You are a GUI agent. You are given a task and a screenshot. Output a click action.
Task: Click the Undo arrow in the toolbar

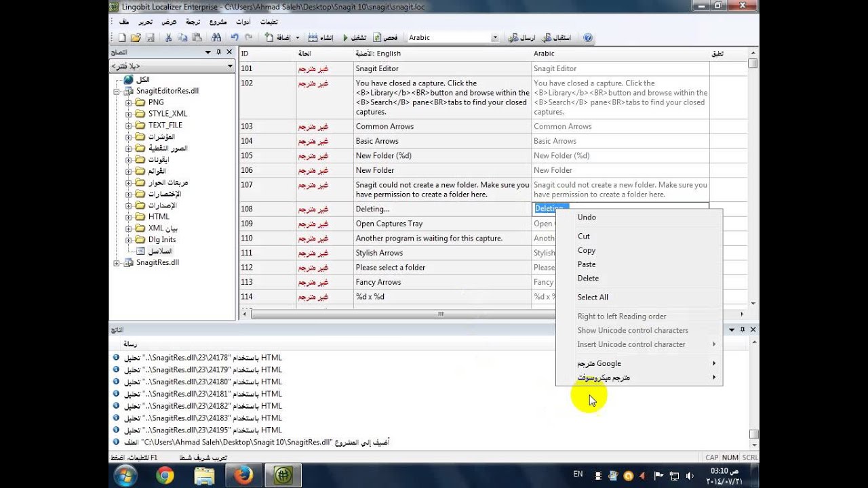(235, 38)
